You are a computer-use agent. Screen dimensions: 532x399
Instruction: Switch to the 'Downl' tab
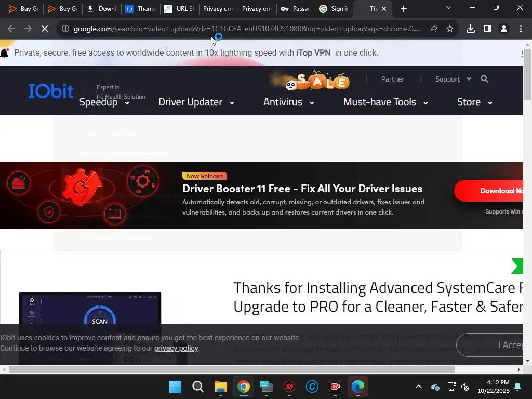[101, 9]
